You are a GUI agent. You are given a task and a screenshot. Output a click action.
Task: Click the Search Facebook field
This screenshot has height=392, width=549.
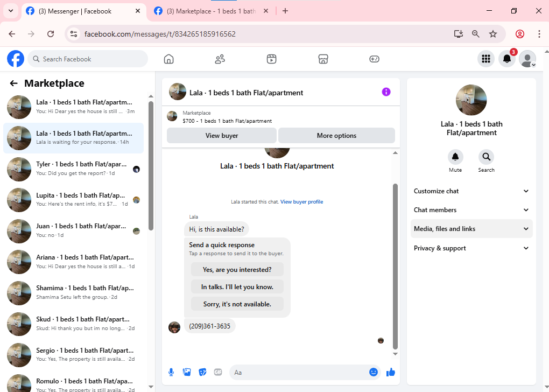88,59
